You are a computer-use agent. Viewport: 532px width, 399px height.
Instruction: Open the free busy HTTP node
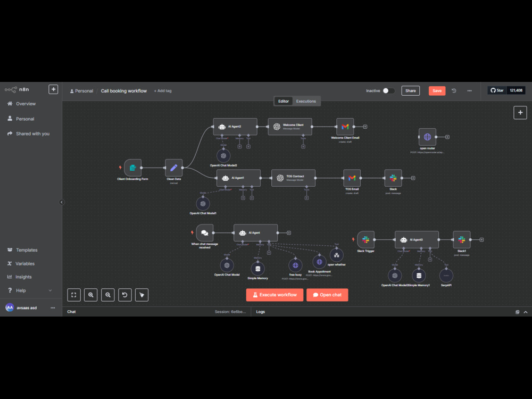point(295,265)
